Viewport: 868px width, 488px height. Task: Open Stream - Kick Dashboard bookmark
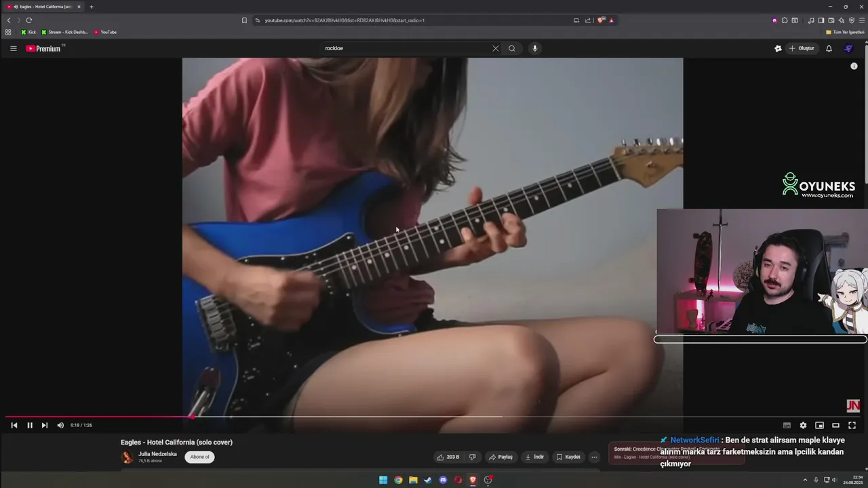tap(64, 32)
